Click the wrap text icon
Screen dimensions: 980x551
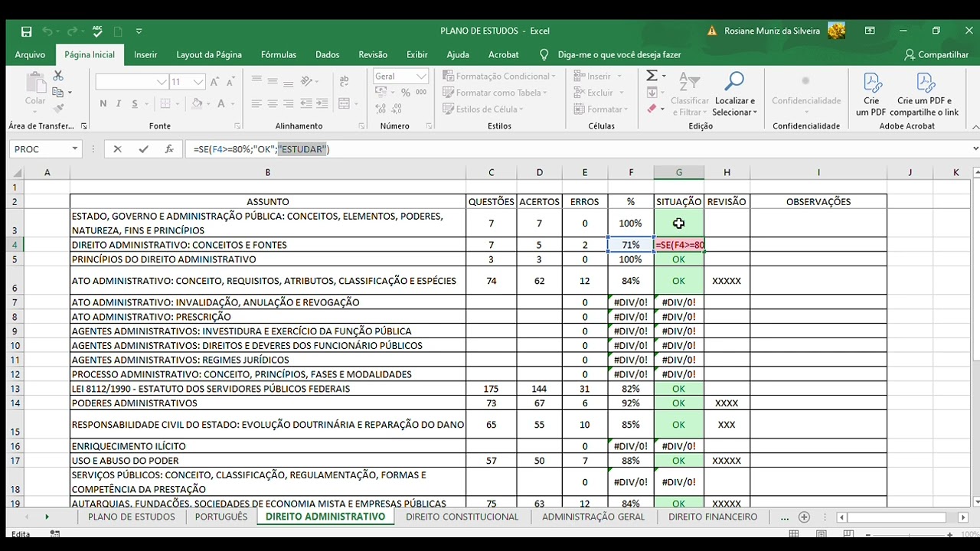point(344,81)
